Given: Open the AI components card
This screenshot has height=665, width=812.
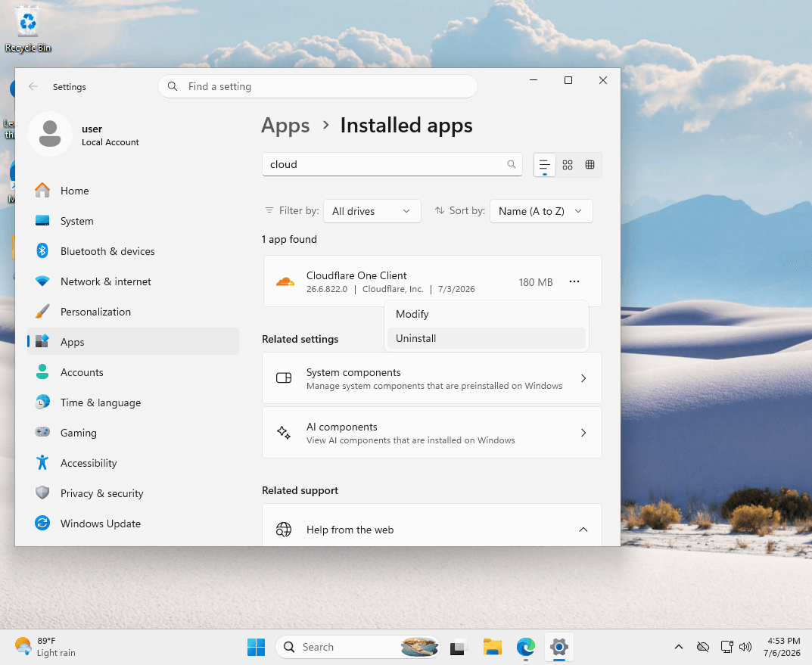Looking at the screenshot, I should pyautogui.click(x=431, y=433).
